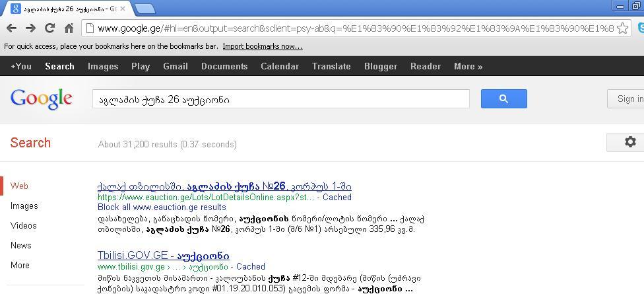Open +You in the Google bar

point(21,66)
